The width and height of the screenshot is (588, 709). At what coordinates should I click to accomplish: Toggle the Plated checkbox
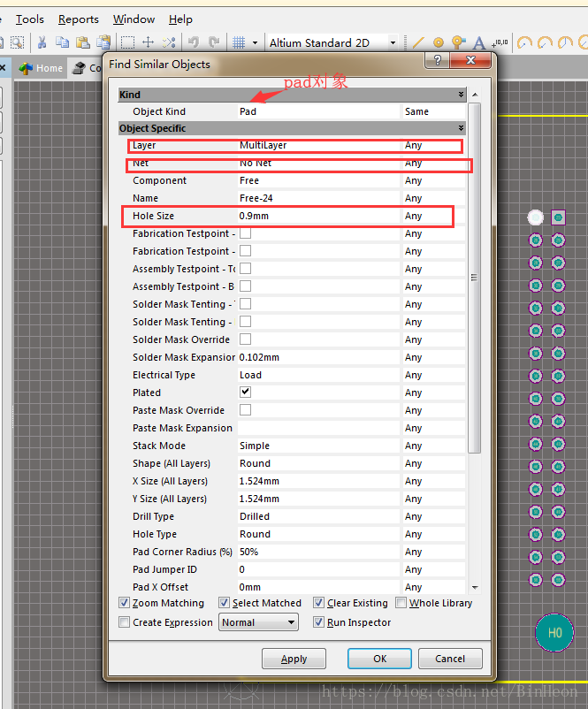point(245,393)
